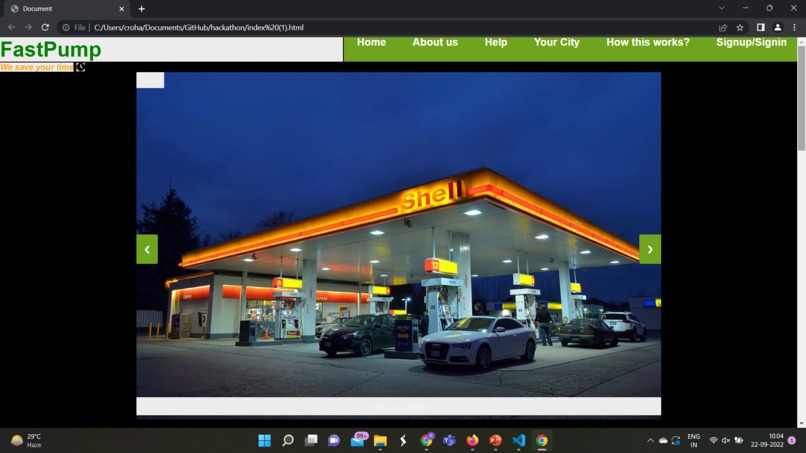Open Mail app with 99+ badge
This screenshot has height=453, width=806.
click(358, 440)
